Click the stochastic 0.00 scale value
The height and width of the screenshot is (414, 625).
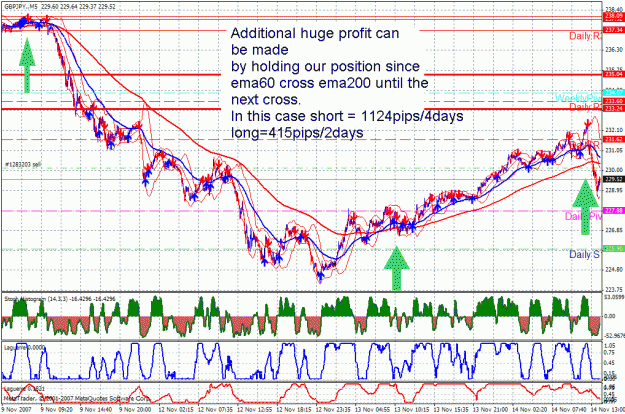pyautogui.click(x=610, y=316)
